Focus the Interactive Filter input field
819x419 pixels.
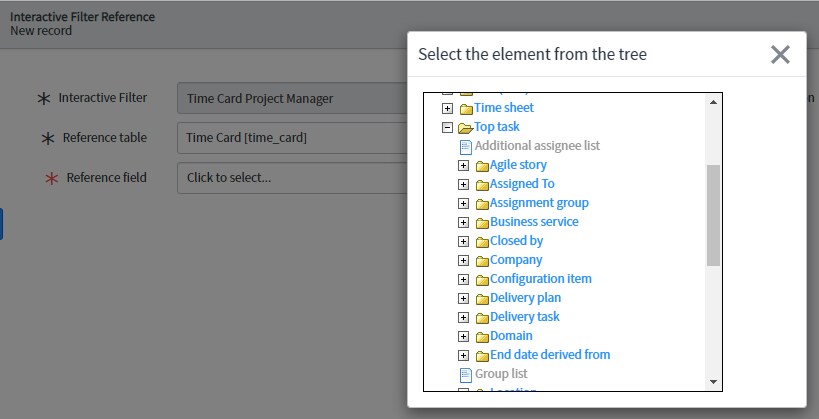[x=292, y=98]
